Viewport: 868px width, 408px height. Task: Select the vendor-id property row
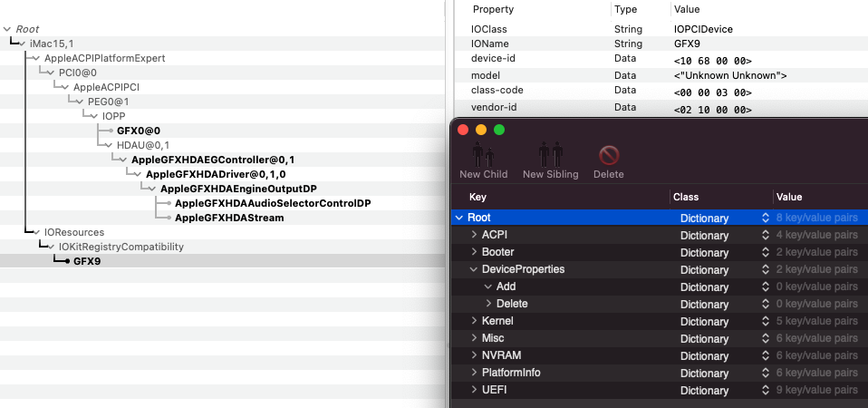tap(661, 108)
